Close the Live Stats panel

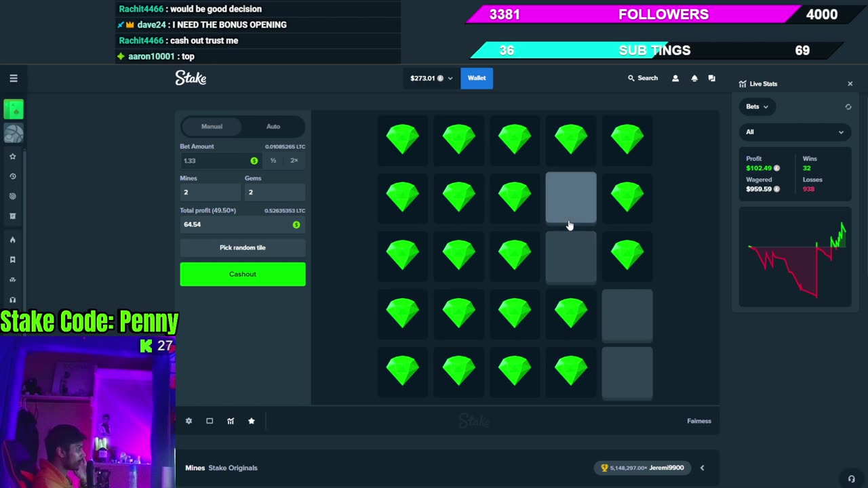click(850, 84)
